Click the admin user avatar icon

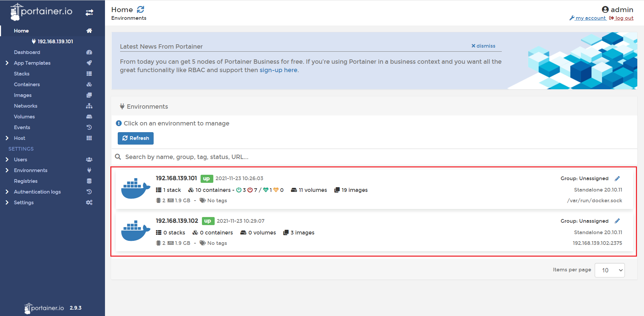click(605, 9)
